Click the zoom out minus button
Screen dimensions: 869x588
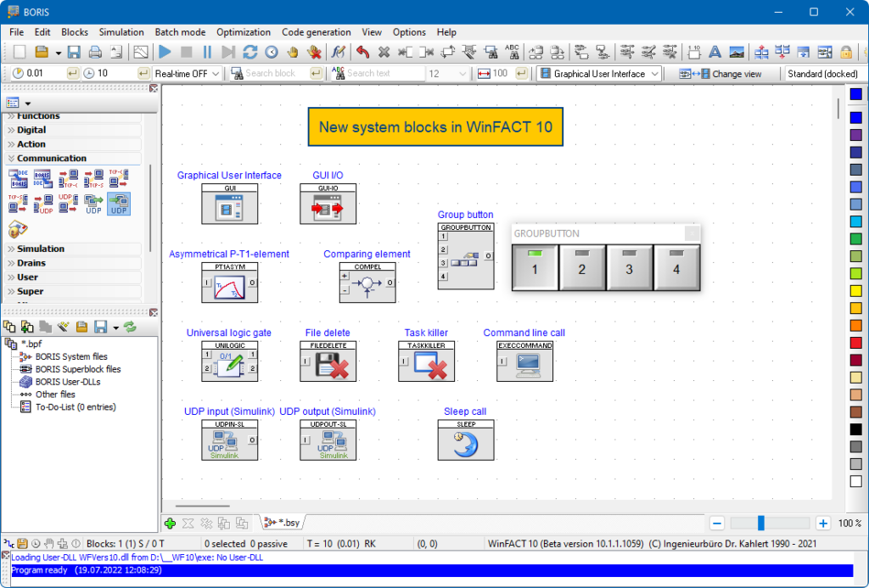point(716,524)
